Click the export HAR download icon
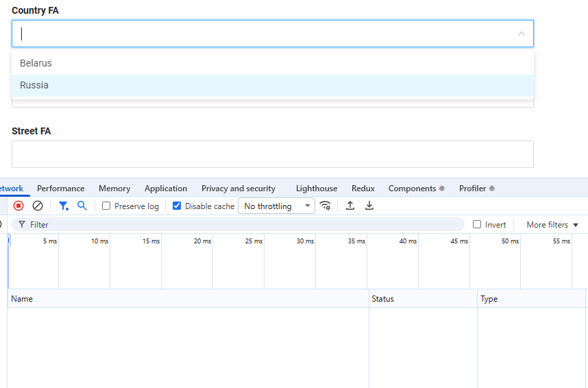The height and width of the screenshot is (388, 588). (369, 206)
